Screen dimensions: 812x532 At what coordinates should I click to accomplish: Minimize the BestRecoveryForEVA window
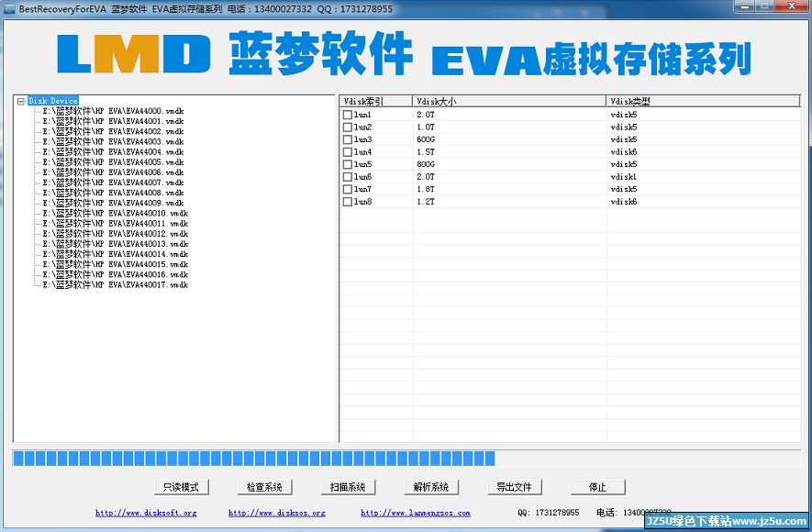pyautogui.click(x=745, y=6)
